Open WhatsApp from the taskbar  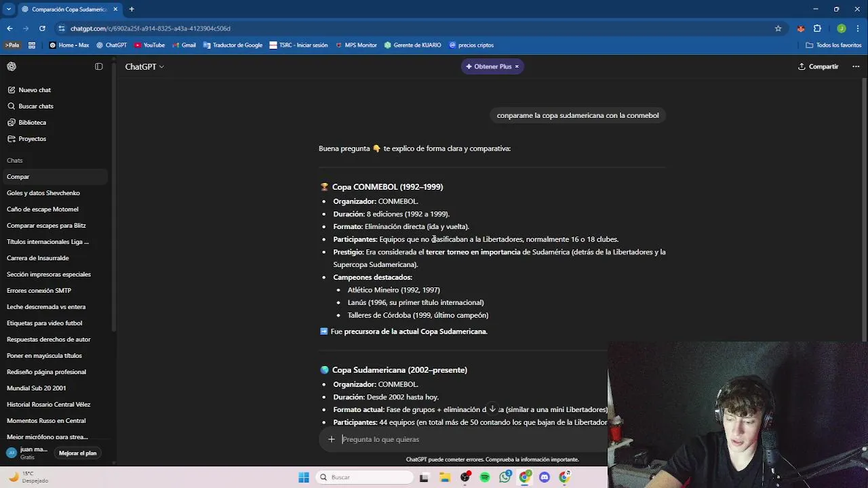[x=505, y=477]
